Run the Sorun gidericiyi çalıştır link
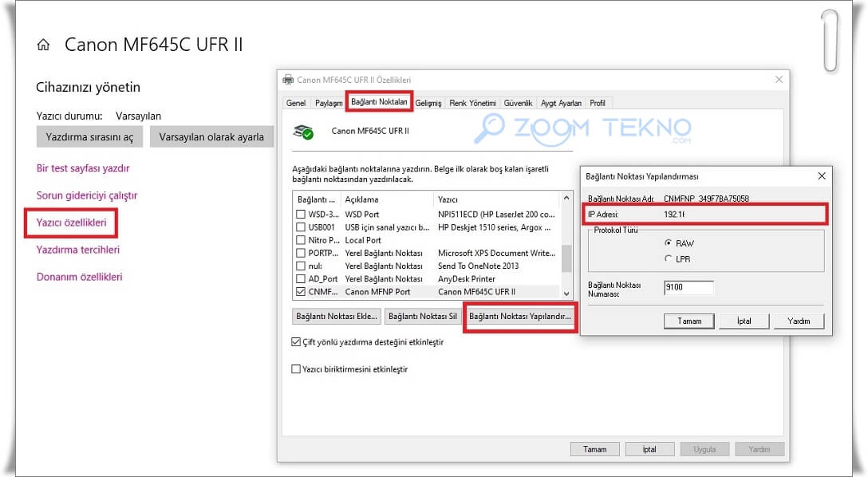The image size is (868, 477). coord(87,195)
